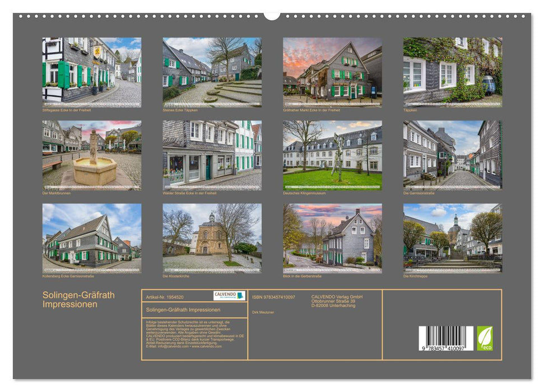
Task: Click the blue bookmark mark in the CALVENDO logo
Action: click(239, 295)
